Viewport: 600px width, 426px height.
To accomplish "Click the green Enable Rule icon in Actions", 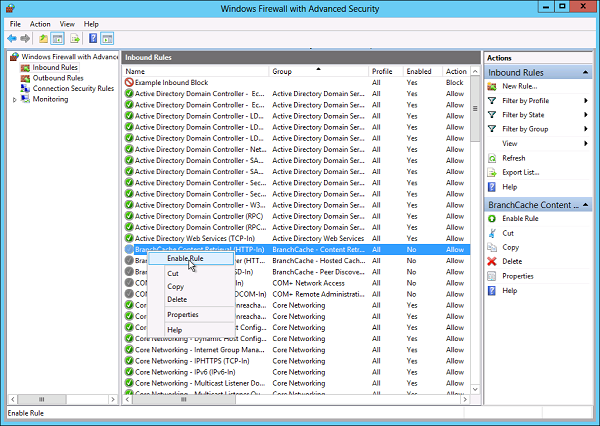I will (x=492, y=219).
